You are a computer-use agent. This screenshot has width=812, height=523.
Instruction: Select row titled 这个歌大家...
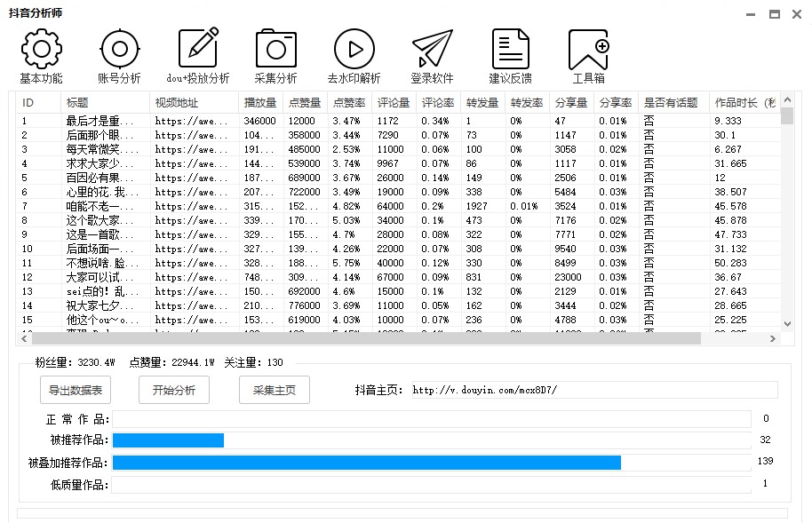click(x=398, y=220)
